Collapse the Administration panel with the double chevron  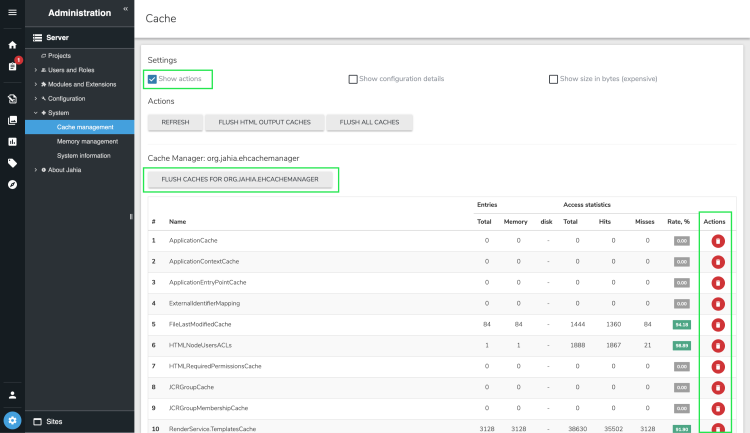tap(125, 8)
